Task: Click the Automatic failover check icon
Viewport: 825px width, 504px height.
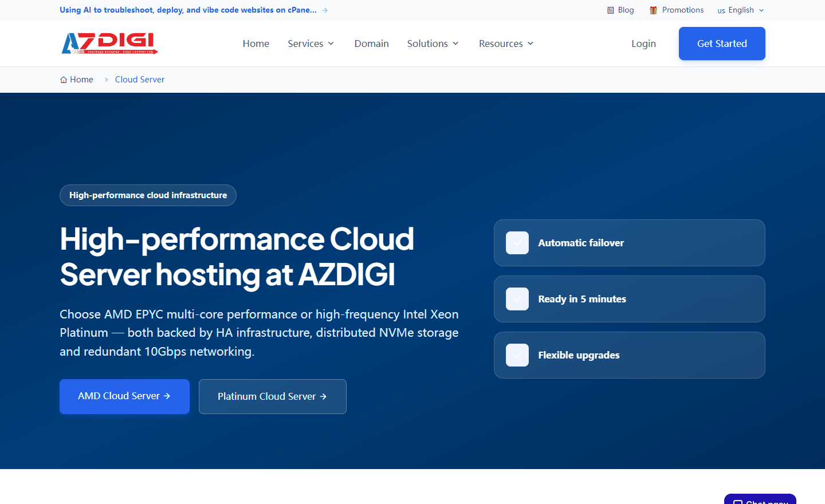Action: point(517,243)
